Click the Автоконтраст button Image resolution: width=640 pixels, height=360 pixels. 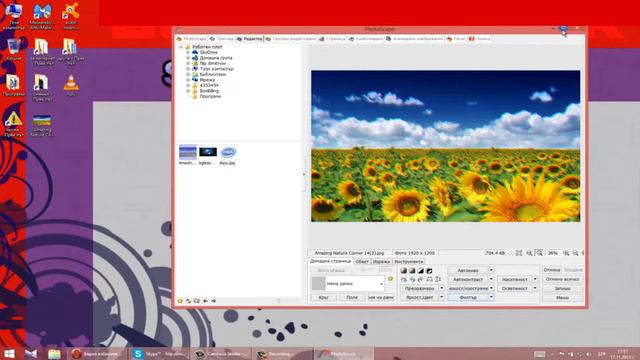coord(468,279)
